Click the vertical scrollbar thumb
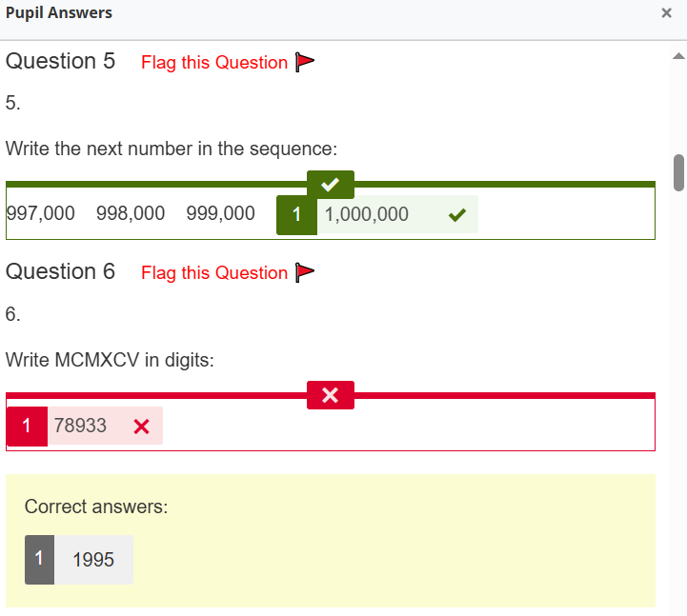 tap(679, 172)
